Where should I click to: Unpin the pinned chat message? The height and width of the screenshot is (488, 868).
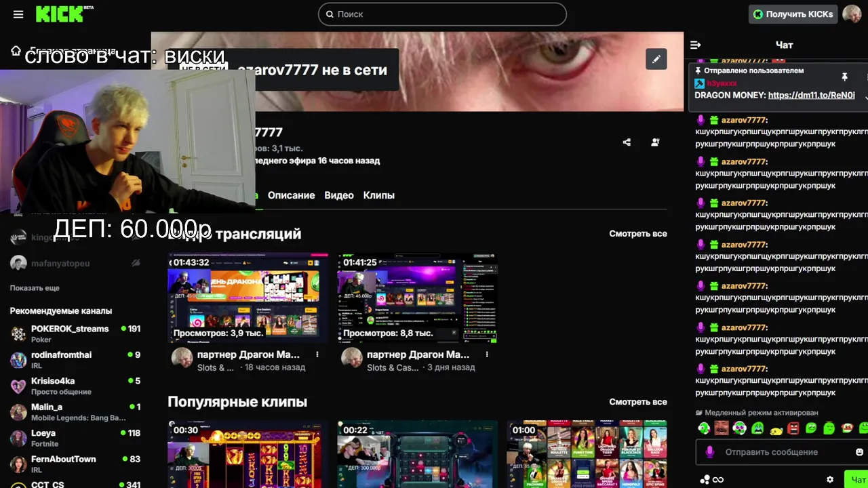pos(844,77)
